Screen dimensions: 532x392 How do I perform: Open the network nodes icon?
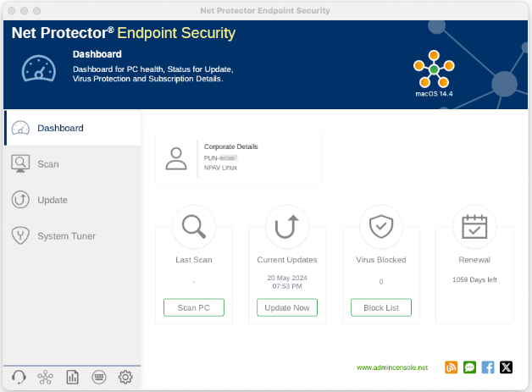coord(46,378)
